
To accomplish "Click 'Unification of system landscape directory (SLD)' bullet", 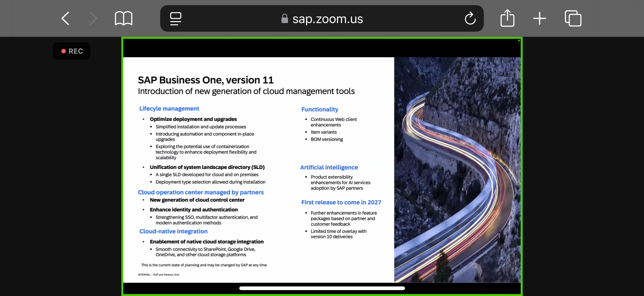I will [207, 167].
